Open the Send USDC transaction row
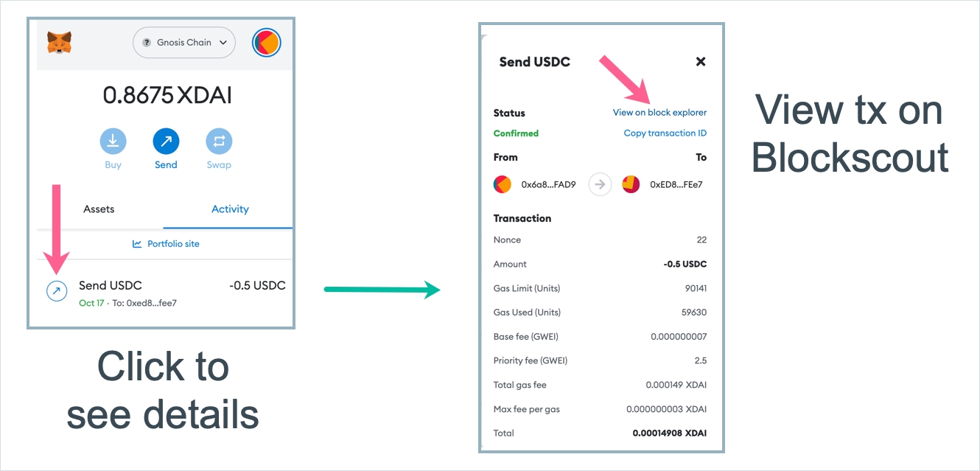980x471 pixels. [x=165, y=293]
